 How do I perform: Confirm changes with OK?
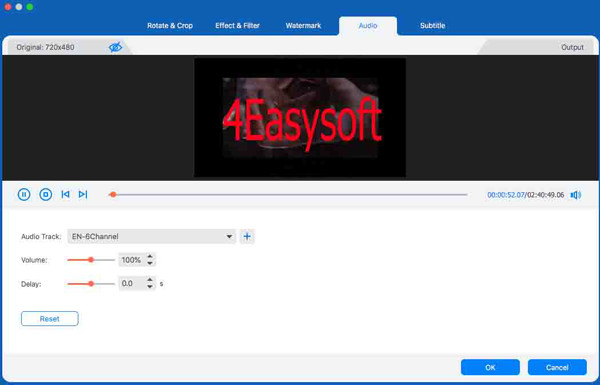click(x=490, y=367)
